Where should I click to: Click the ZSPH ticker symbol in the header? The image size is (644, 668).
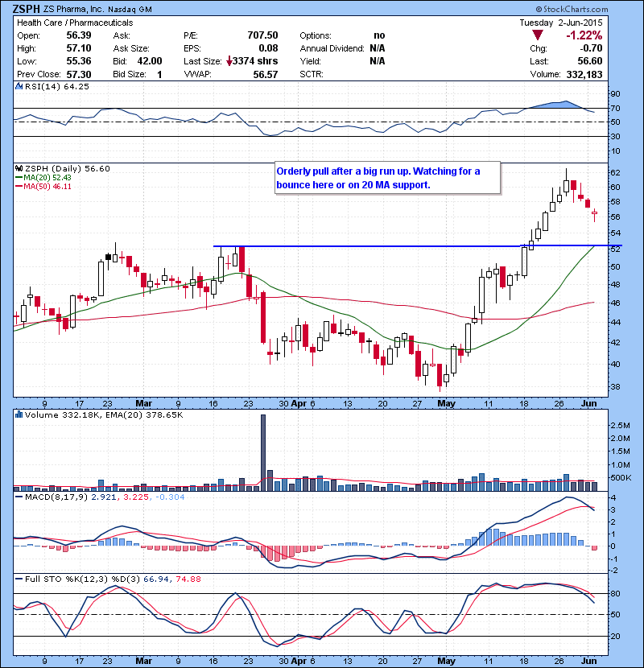tap(27, 9)
